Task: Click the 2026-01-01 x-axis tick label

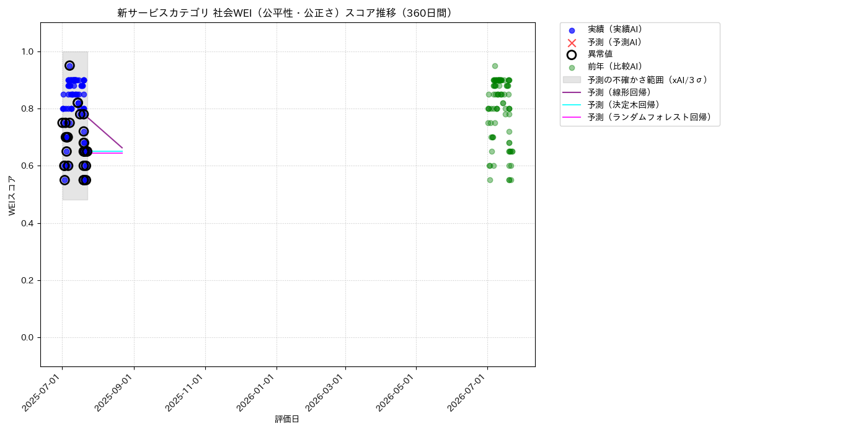Action: click(257, 392)
